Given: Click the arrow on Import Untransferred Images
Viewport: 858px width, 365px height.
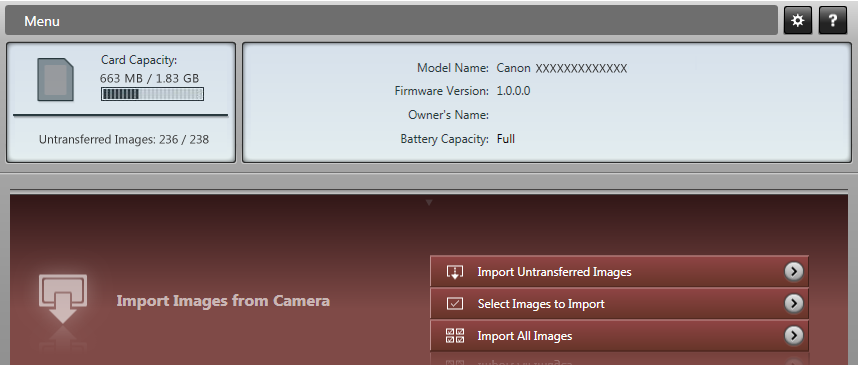Looking at the screenshot, I should point(793,271).
